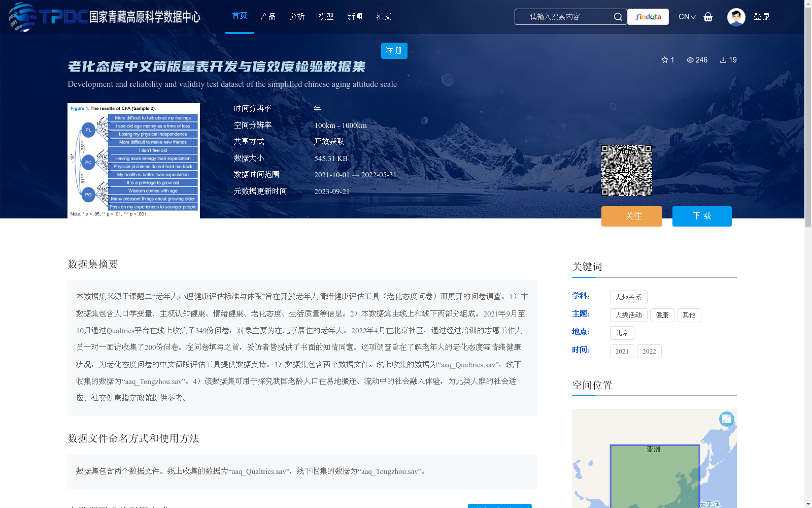Click the 登录 login link
812x508 pixels.
[x=762, y=17]
